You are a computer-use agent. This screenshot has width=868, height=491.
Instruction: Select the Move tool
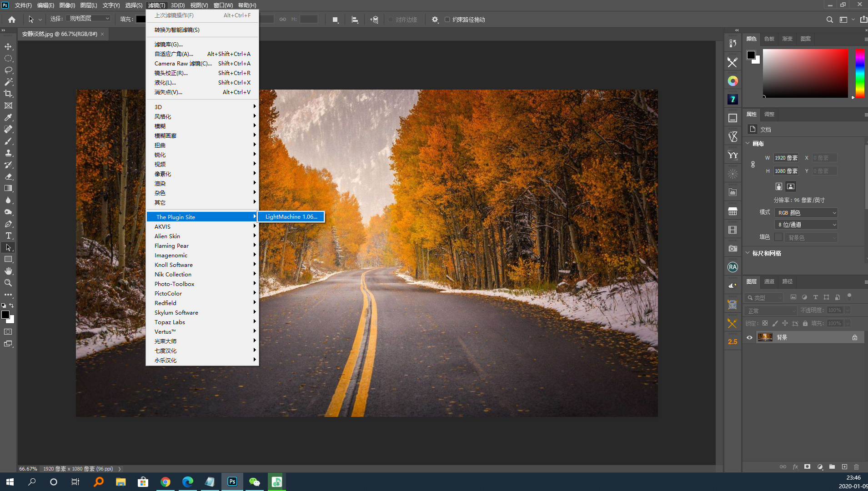[8, 46]
